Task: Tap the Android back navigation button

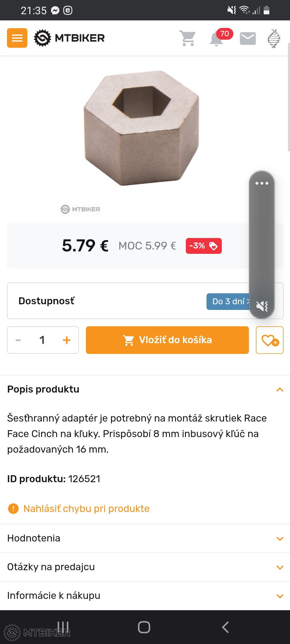Action: coord(225,627)
